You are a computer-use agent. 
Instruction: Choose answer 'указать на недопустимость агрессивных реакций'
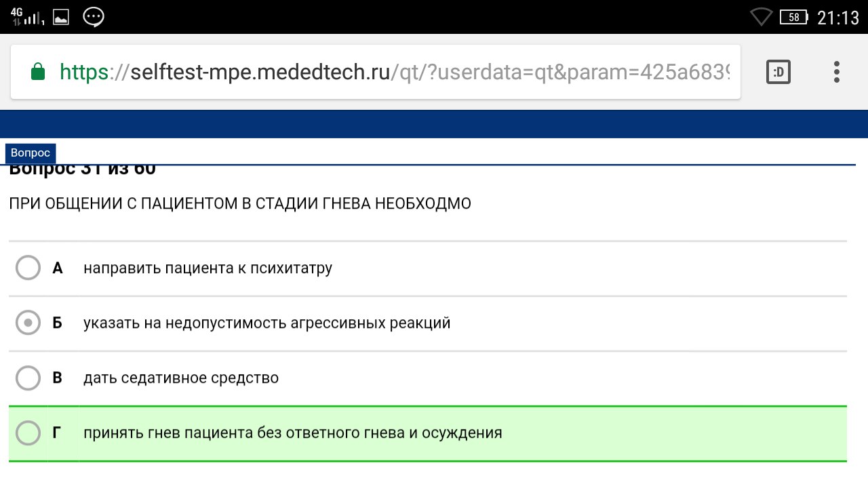[267, 323]
